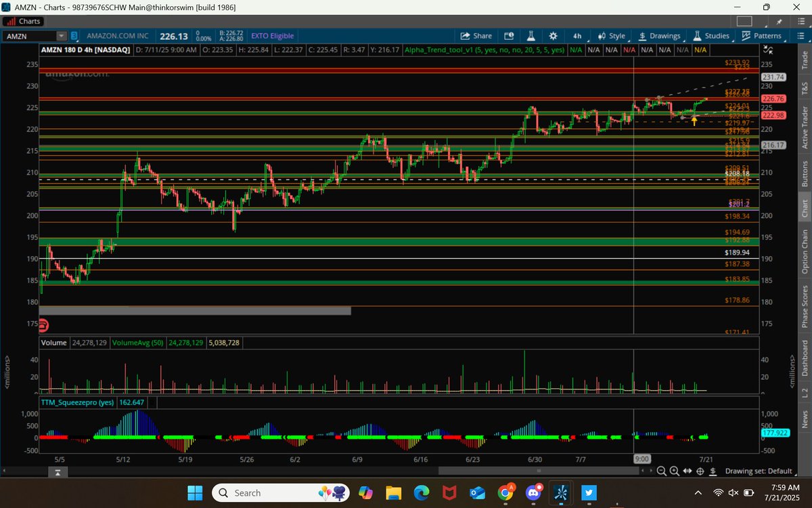
Task: Open the quick time frame camera icon
Action: click(x=510, y=36)
